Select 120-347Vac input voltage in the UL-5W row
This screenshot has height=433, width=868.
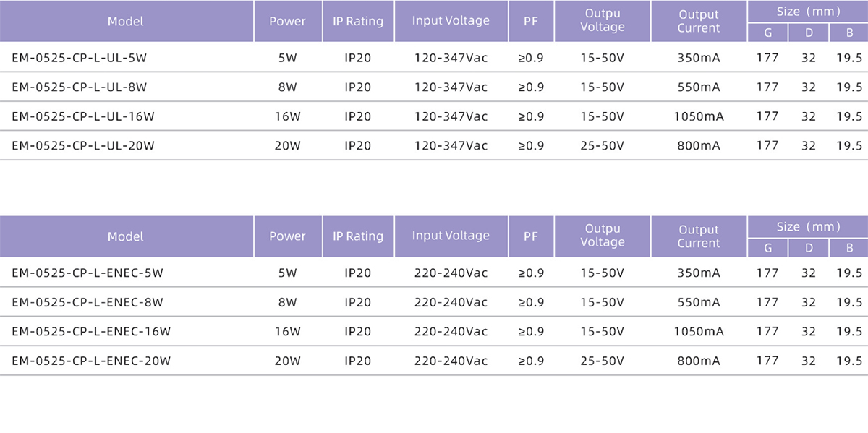[x=451, y=58]
